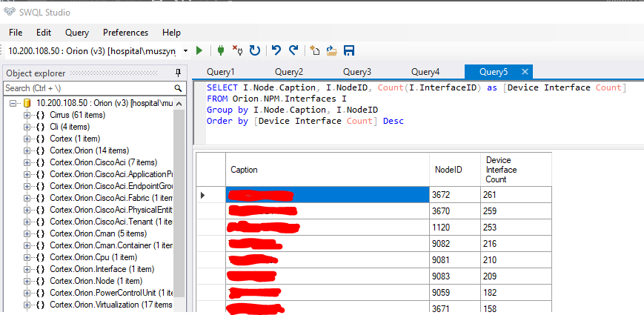Click the Search (Ctrl + \) field
Screen dimensions: 644x315
(88, 88)
